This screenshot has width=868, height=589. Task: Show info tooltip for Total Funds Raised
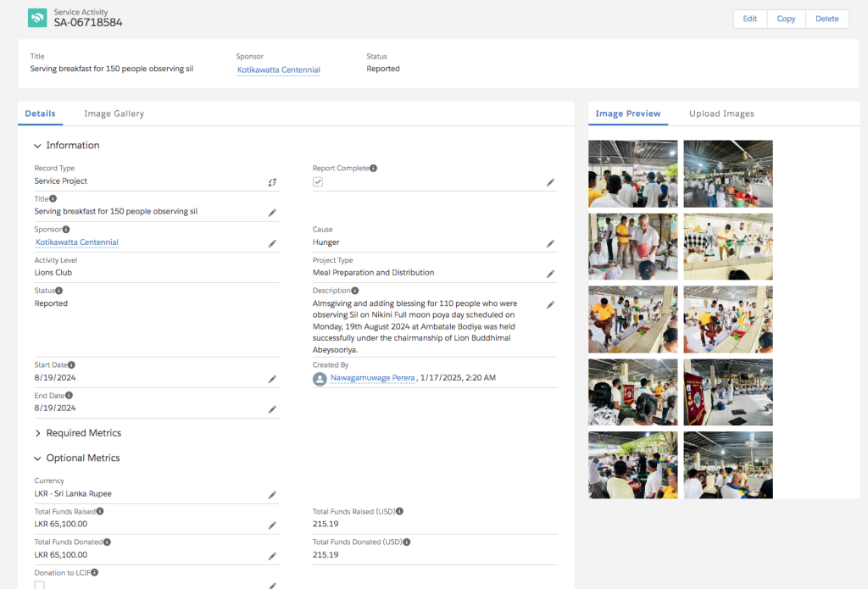point(100,512)
